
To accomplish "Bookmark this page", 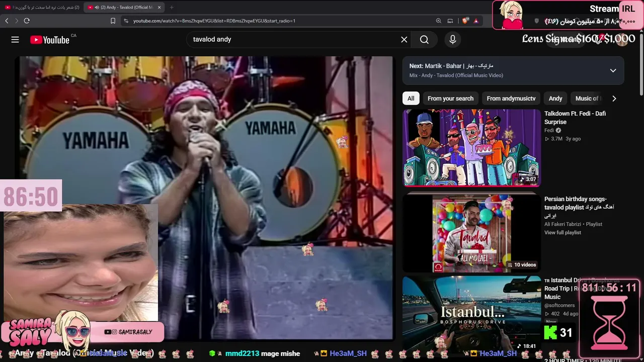I will coord(113,21).
